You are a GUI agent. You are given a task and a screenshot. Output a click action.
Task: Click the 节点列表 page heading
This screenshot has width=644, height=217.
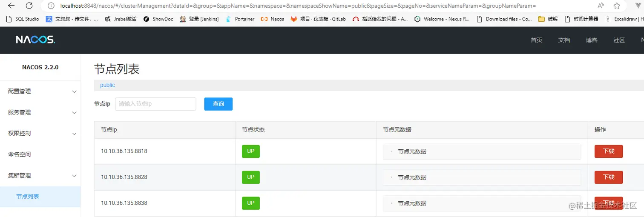[x=117, y=69]
